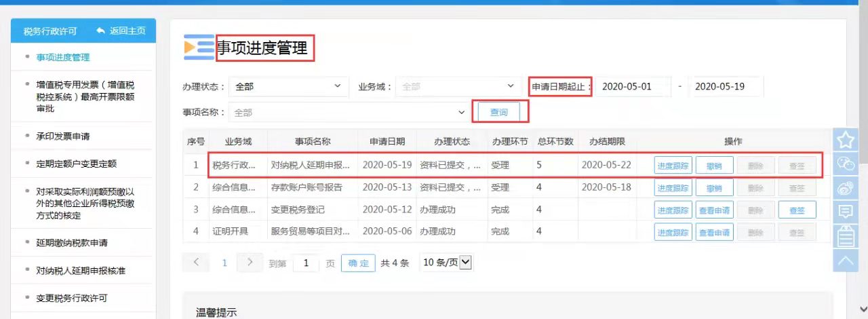The image size is (868, 319).
Task: Click the 确定 page jump button
Action: 358,263
